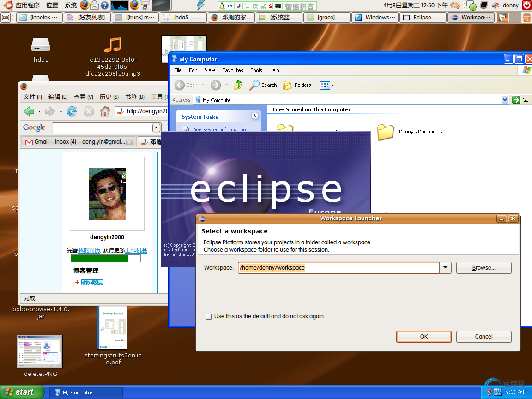
Task: Click the Firefox back arrow button
Action: click(29, 111)
